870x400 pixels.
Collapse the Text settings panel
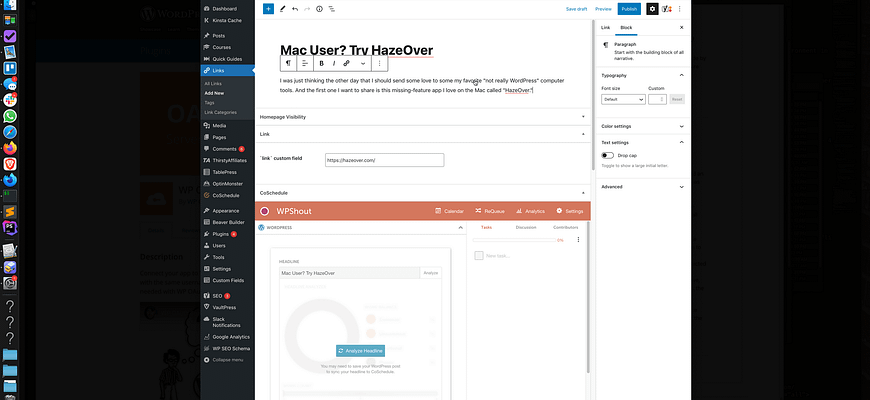tap(681, 143)
